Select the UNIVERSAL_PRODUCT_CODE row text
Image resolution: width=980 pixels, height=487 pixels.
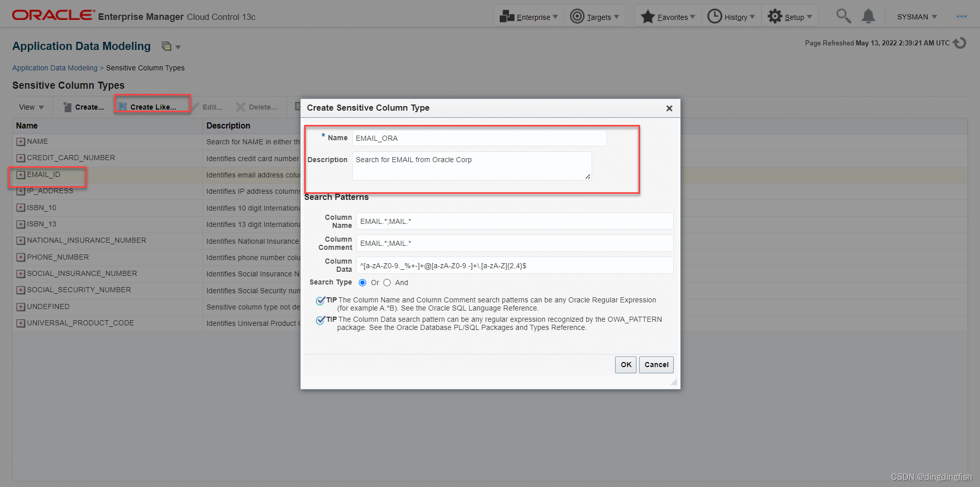click(x=80, y=323)
